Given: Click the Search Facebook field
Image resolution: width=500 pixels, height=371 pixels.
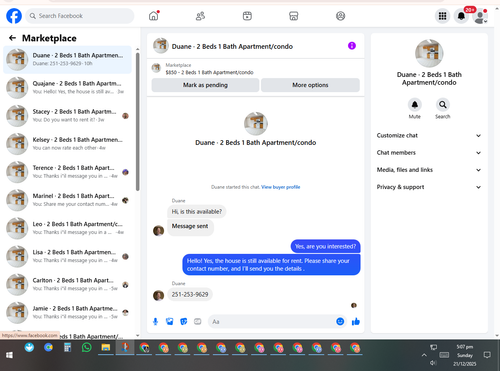Looking at the screenshot, I should click(x=80, y=16).
